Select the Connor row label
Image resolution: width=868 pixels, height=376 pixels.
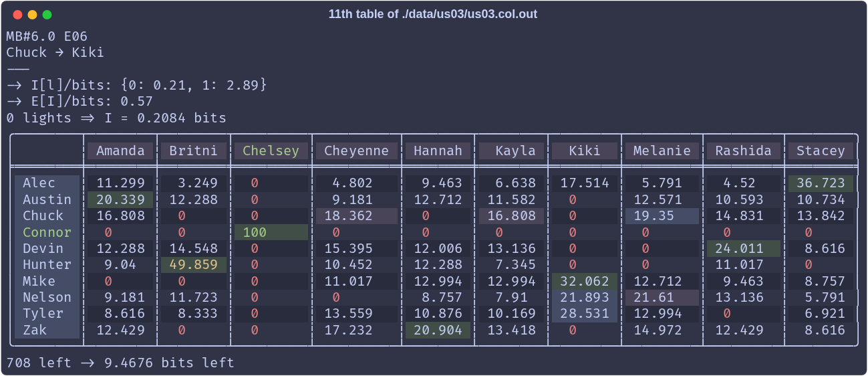(47, 232)
